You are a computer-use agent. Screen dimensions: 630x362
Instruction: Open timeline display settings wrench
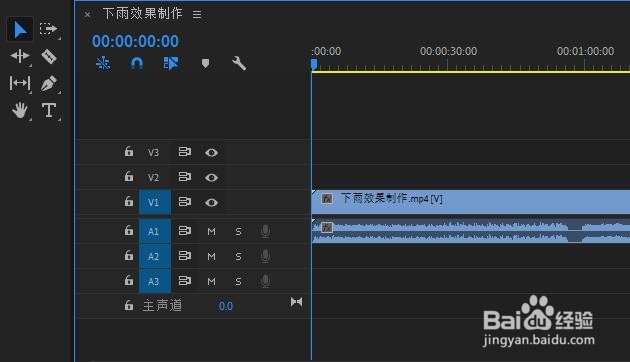(239, 63)
